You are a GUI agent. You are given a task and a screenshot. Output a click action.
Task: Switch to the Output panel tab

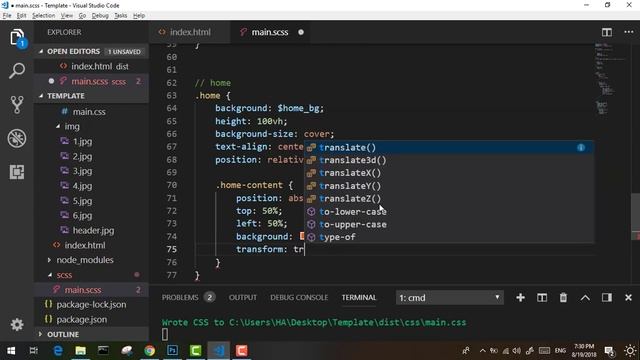coord(242,298)
